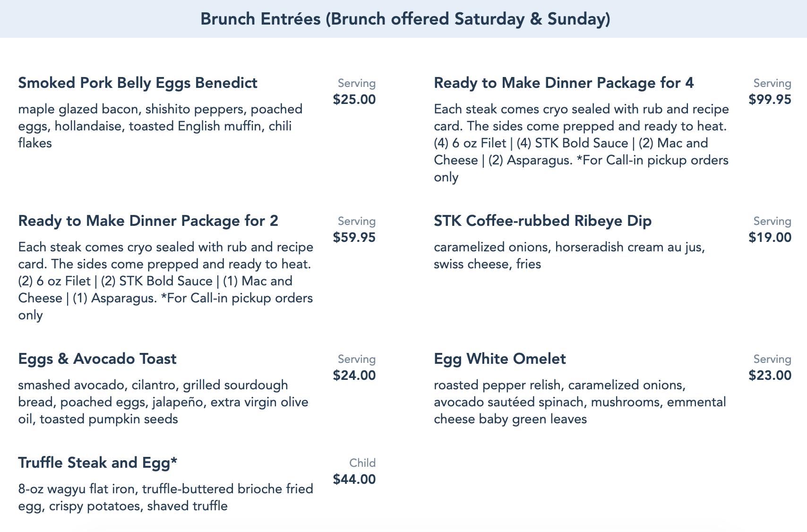Image resolution: width=807 pixels, height=532 pixels.
Task: Click the Egg White Omelet heading
Action: 499,359
